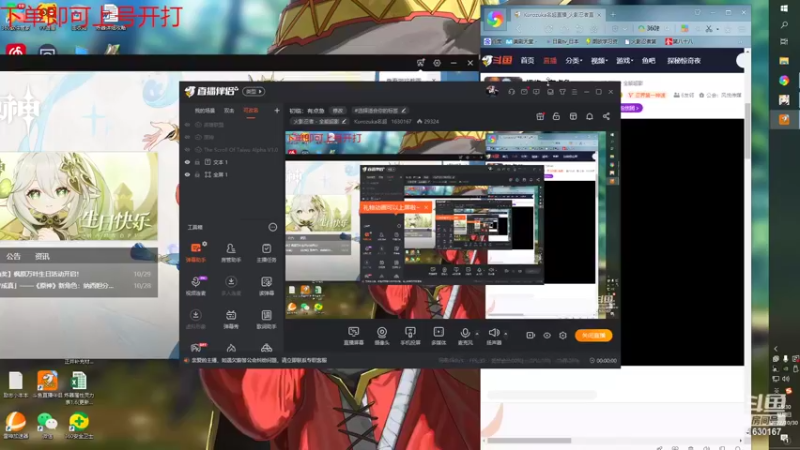Open the 斗鱼直播伴侣 desktop shortcut

pos(47,384)
